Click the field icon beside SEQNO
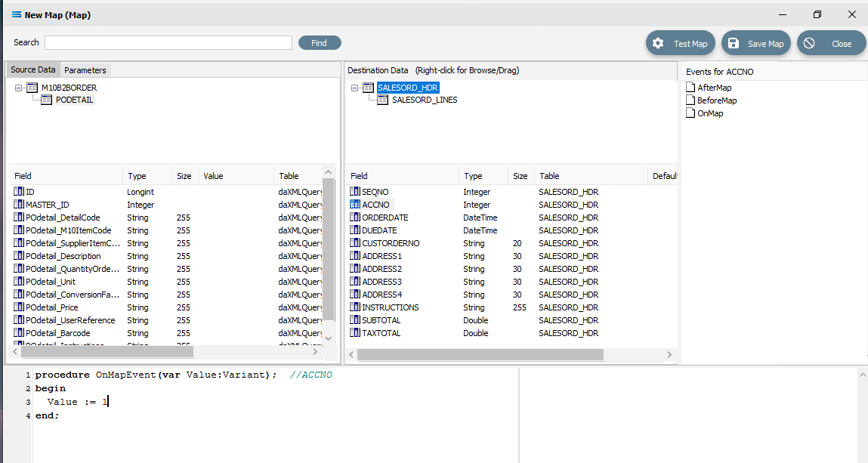This screenshot has height=463, width=868. 355,191
